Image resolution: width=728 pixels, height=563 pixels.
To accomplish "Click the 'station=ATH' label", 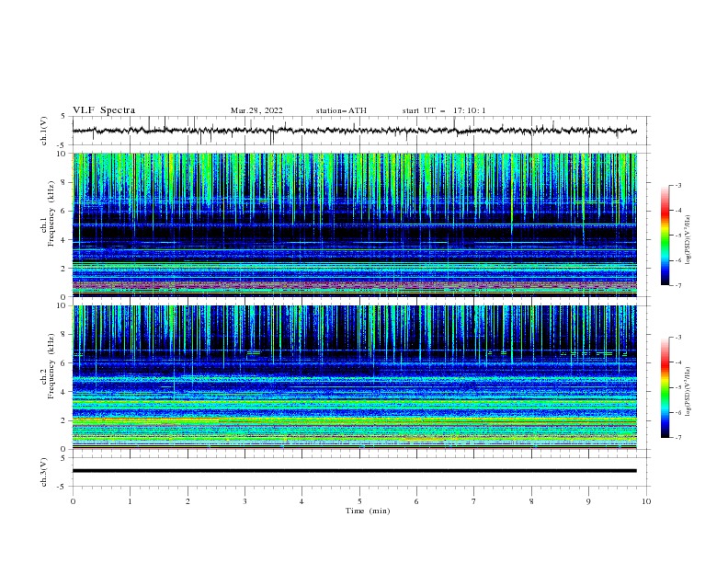I will click(341, 110).
